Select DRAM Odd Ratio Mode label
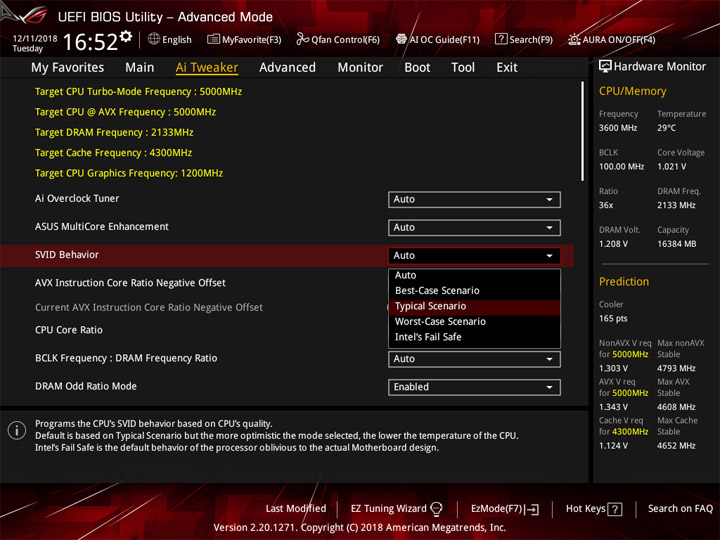This screenshot has width=720, height=540. (86, 386)
